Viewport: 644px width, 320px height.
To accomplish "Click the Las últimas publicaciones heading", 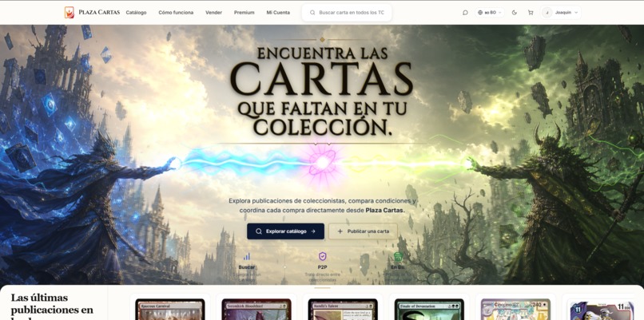I will (x=52, y=306).
